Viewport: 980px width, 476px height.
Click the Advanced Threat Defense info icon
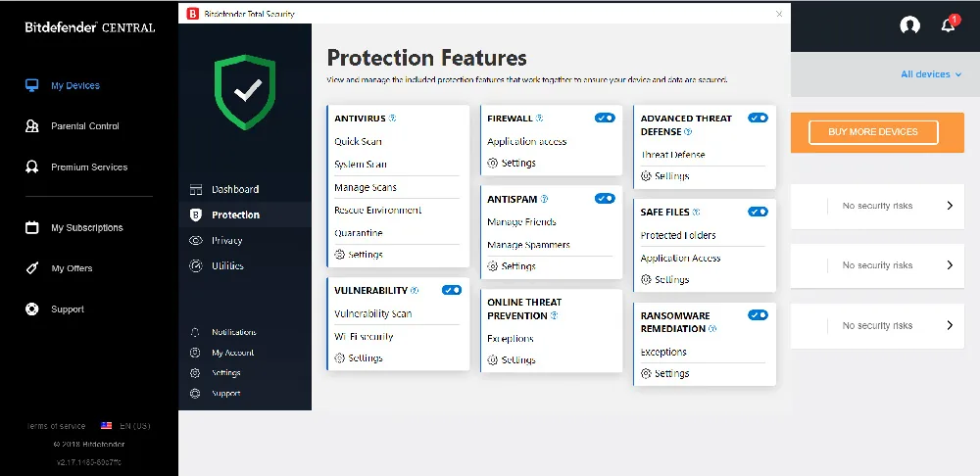(688, 132)
